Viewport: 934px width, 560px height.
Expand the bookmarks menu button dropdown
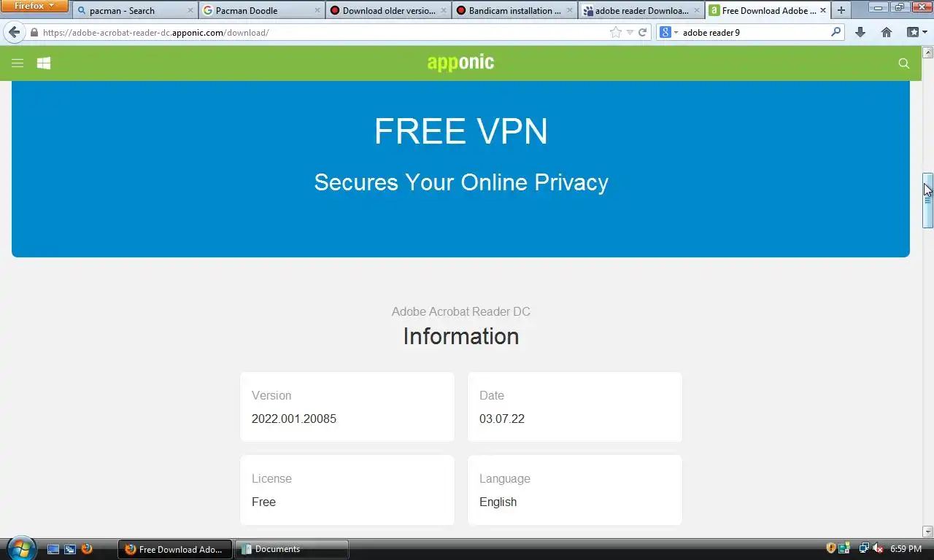click(916, 32)
